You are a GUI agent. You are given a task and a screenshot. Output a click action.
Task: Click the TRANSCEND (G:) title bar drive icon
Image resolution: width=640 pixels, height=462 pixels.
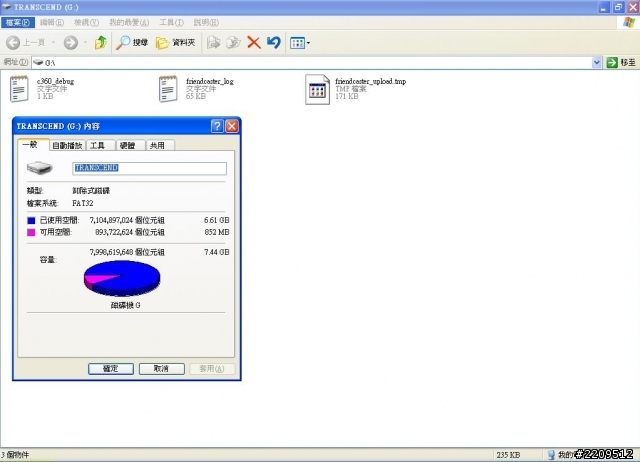(x=6, y=7)
